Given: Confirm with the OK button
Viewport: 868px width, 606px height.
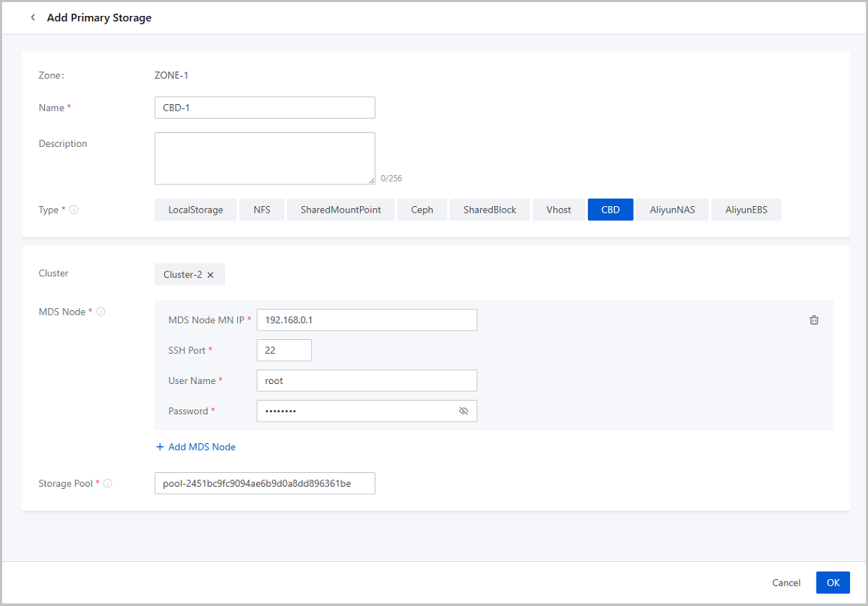Looking at the screenshot, I should coord(833,583).
